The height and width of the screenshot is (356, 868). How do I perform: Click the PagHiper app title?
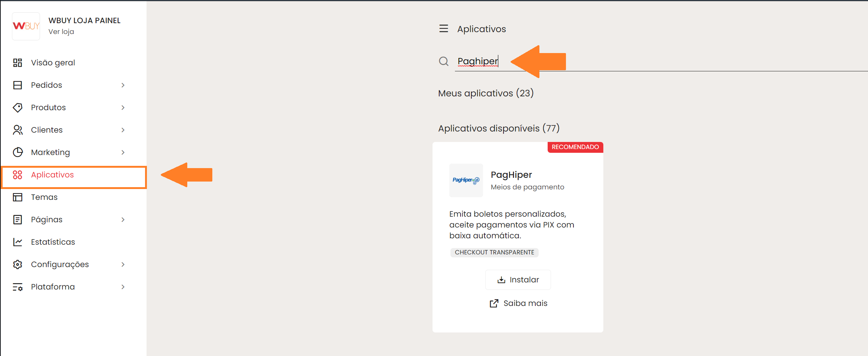tap(511, 175)
